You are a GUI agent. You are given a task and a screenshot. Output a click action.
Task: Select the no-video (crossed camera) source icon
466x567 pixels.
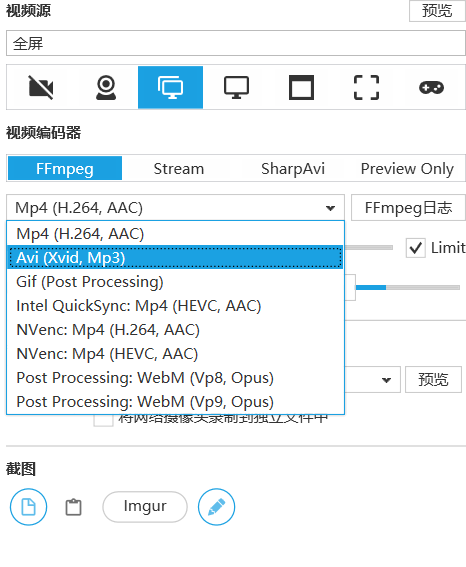40,87
